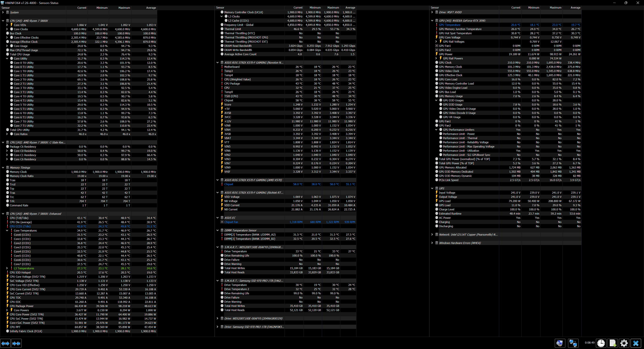
Task: Collapse the CPU [#0]: AMD Ryzen 7 5800X group
Action: (x=3, y=21)
